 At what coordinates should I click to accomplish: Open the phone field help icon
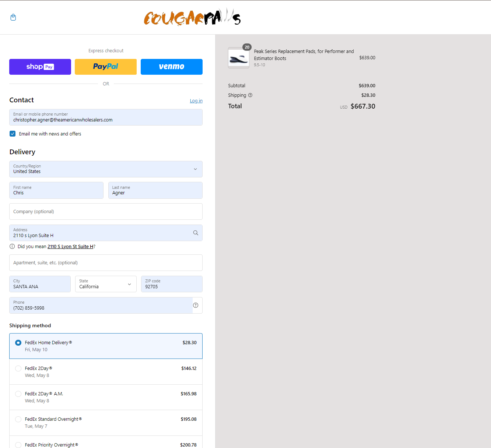(x=196, y=305)
